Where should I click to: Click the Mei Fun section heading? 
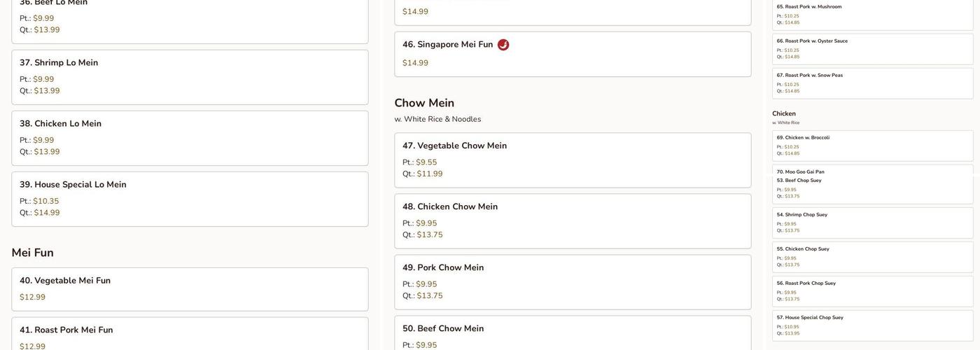coord(32,253)
